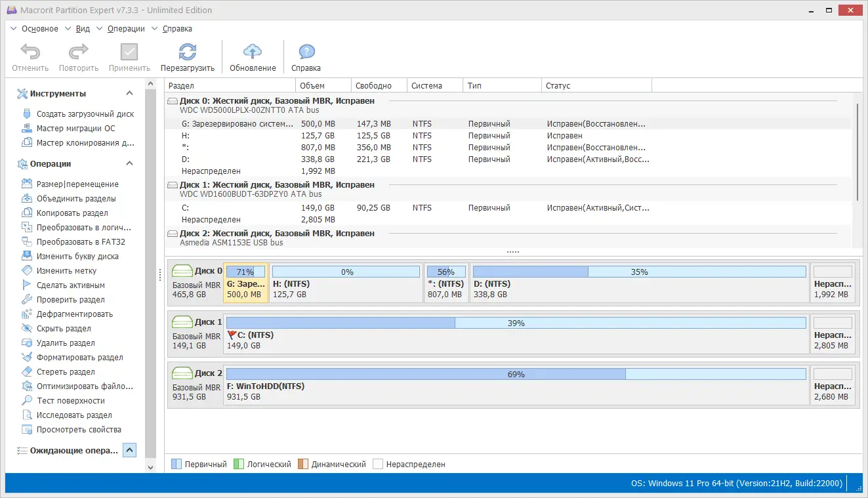Viewport: 868px width, 498px height.
Task: Open the Создать загрузочный диск tool
Action: click(76, 113)
